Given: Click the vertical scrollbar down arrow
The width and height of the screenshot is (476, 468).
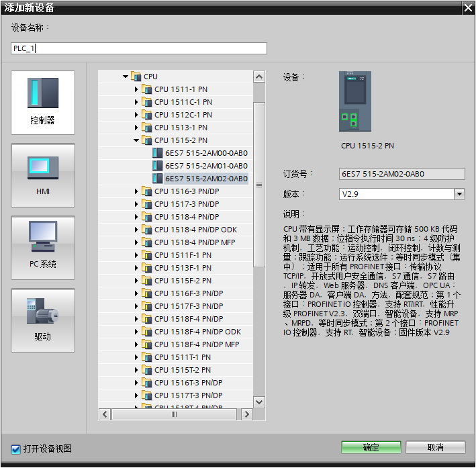Looking at the screenshot, I should point(259,402).
